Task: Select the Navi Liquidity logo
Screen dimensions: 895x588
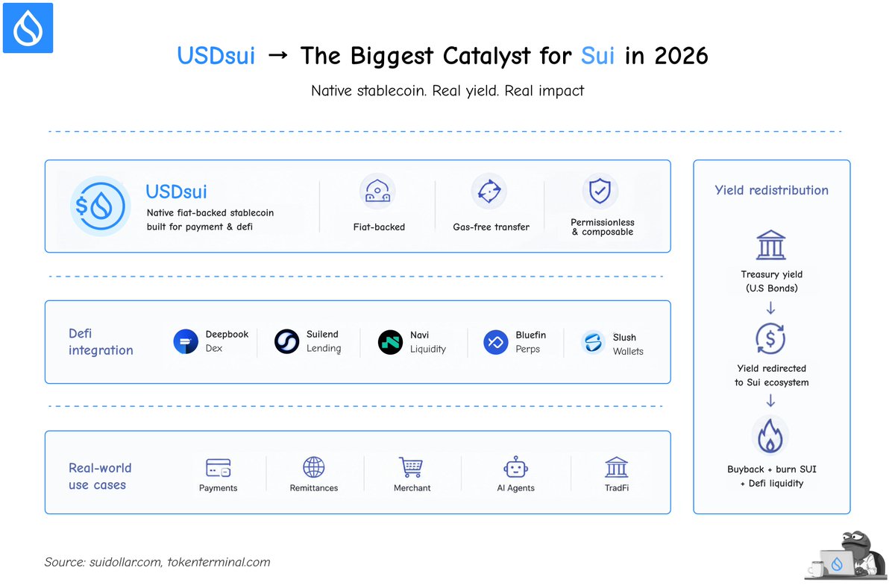Action: [390, 342]
